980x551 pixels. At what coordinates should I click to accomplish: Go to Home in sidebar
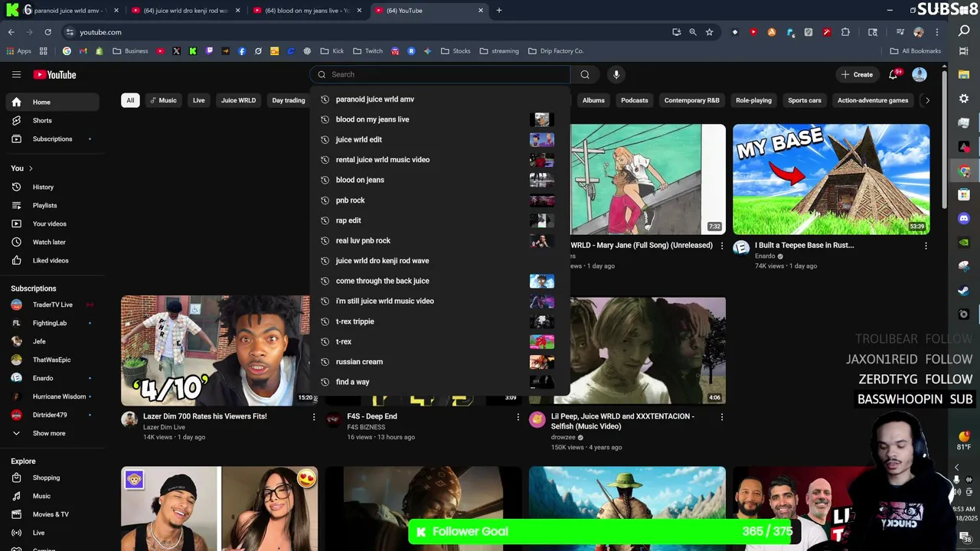(x=52, y=102)
